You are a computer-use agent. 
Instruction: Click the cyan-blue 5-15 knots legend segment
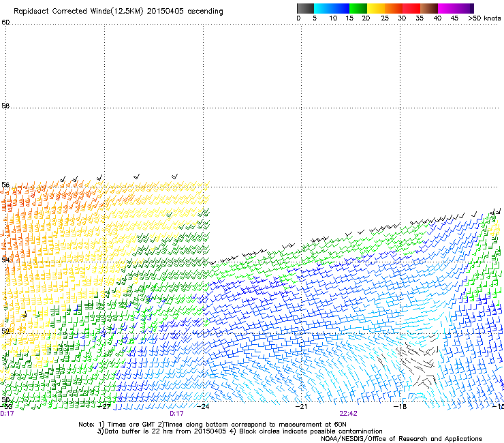332,8
